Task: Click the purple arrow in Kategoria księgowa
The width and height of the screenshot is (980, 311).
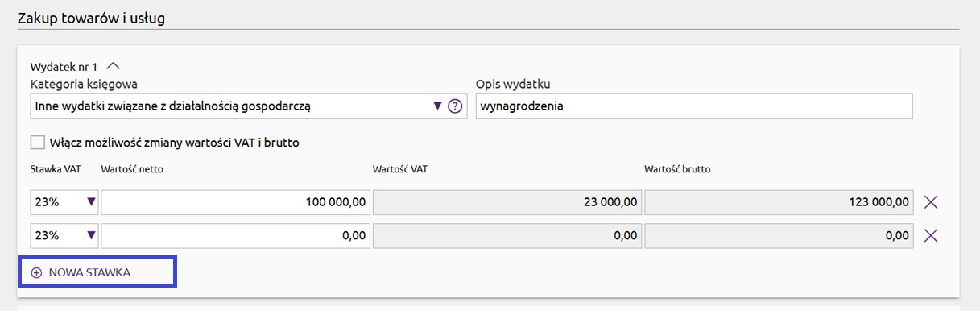Action: point(438,106)
